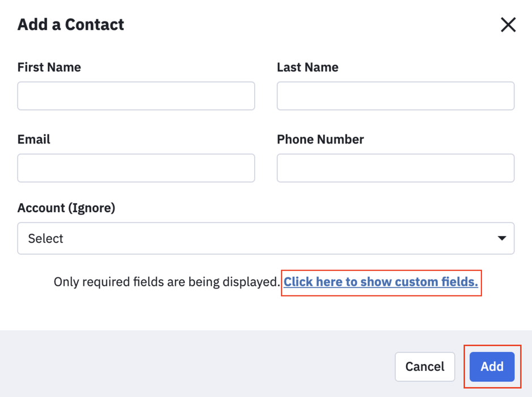Click the Account (Ignore) label
This screenshot has height=397, width=532.
click(66, 208)
